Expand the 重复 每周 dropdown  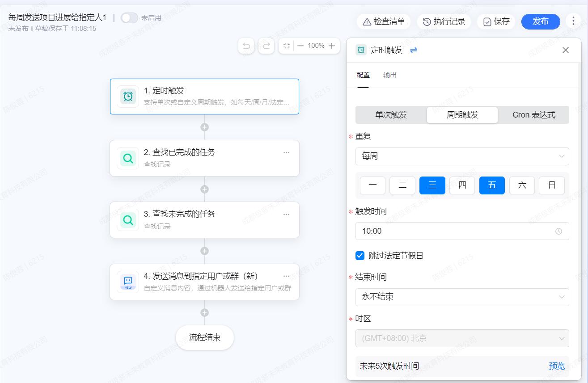point(462,156)
